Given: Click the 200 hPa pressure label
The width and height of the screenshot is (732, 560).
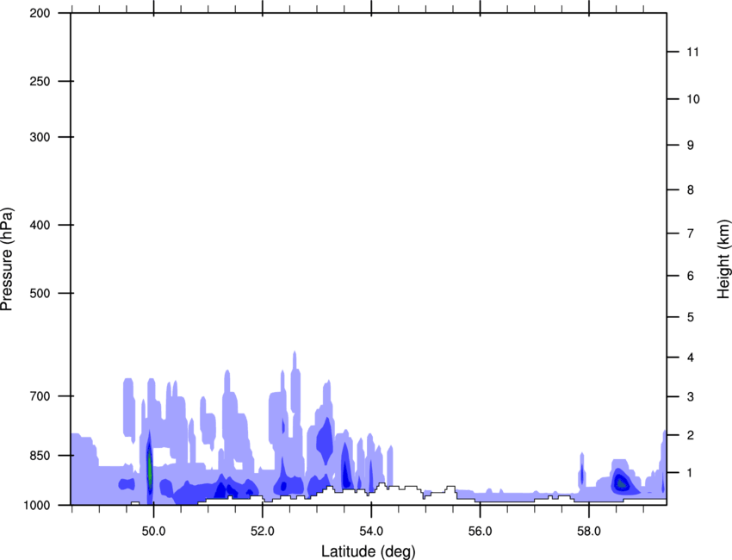Looking at the screenshot, I should click(40, 13).
